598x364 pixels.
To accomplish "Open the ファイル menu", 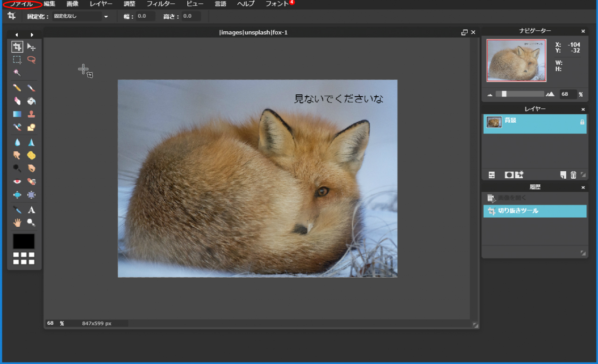I will coord(22,4).
